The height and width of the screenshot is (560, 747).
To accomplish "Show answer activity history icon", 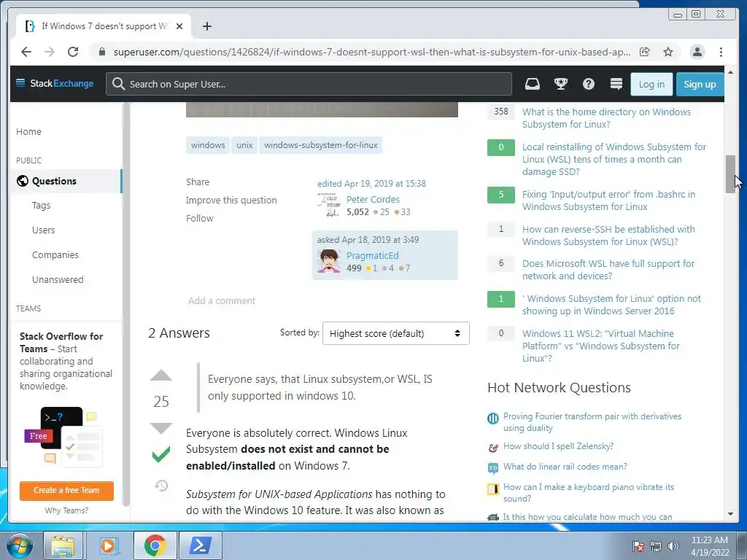I will (161, 485).
